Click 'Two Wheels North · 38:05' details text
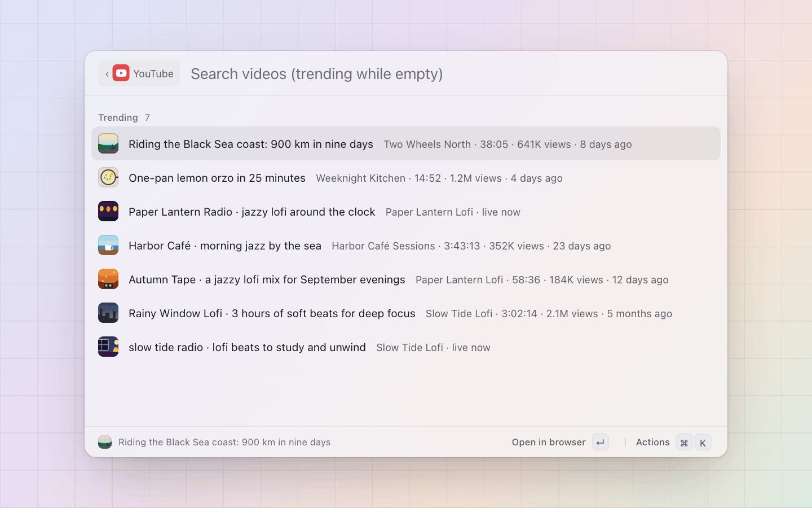This screenshot has width=812, height=508. point(507,144)
